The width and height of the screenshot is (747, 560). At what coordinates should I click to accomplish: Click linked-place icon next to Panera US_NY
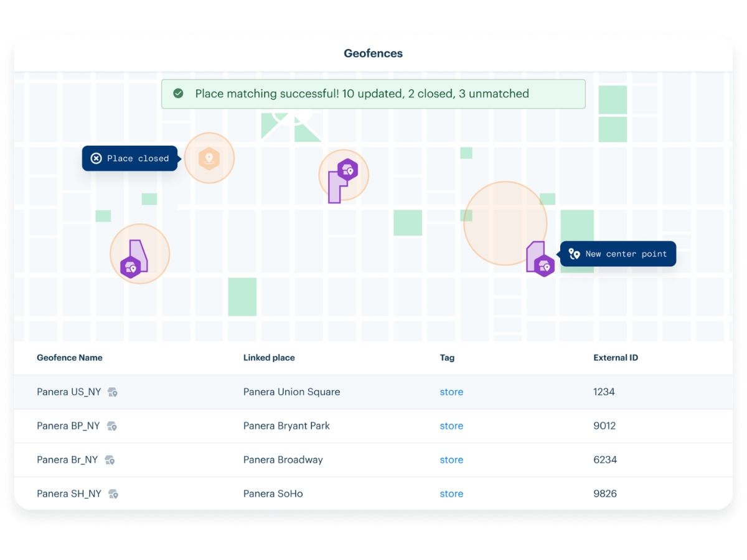coord(113,392)
